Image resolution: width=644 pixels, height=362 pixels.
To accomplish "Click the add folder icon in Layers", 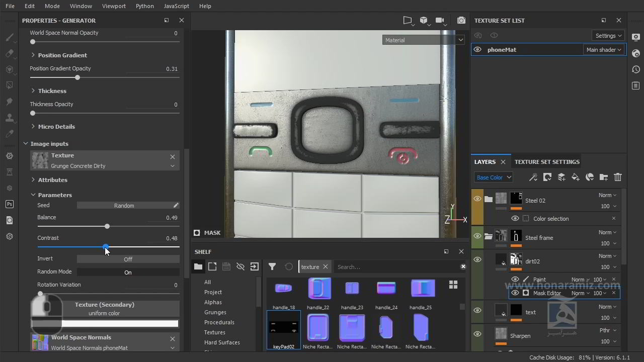I will (x=604, y=177).
